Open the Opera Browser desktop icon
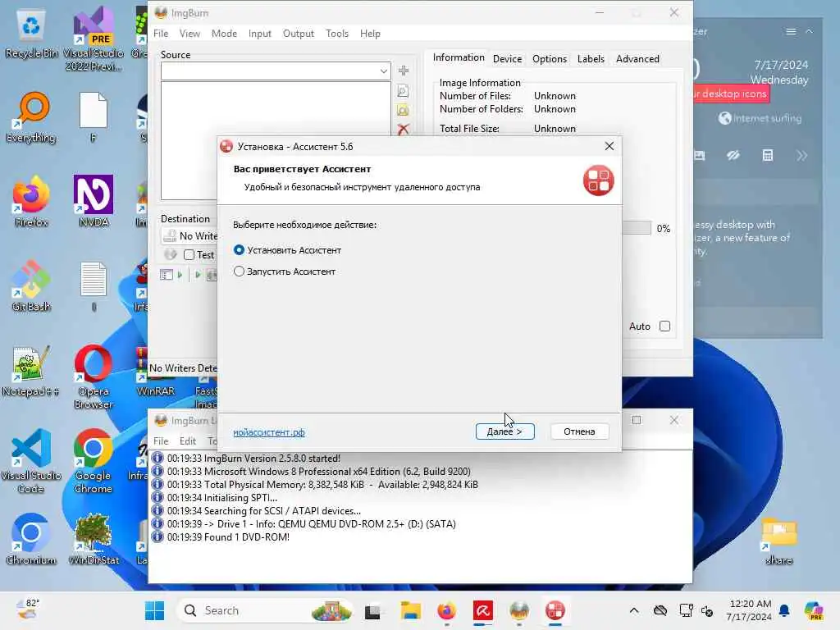 [94, 377]
